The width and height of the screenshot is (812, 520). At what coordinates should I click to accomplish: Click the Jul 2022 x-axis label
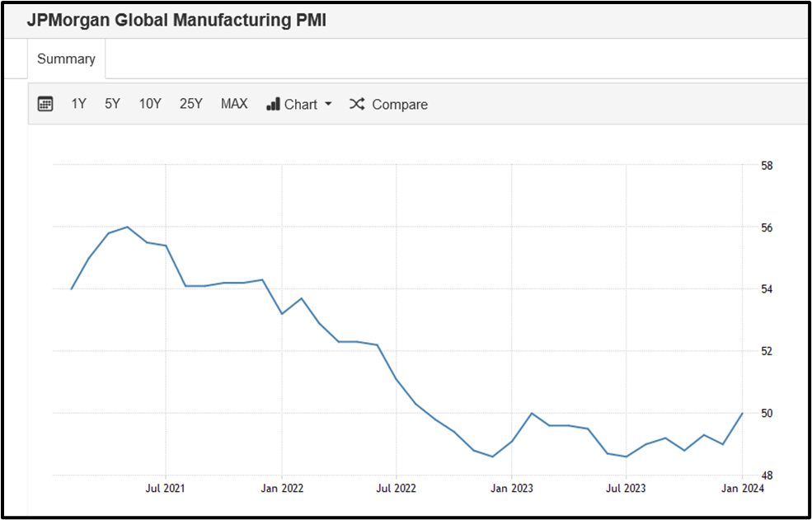396,488
